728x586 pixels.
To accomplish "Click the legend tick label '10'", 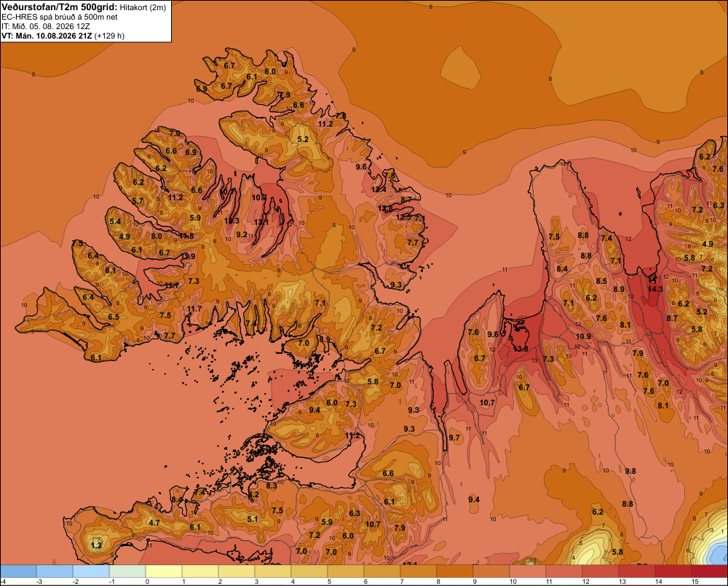I will pos(513,582).
